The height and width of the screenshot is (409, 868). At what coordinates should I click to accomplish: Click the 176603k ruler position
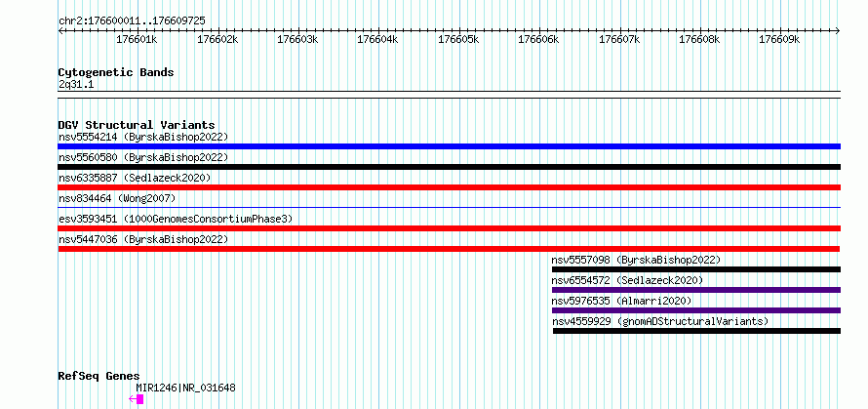297,40
